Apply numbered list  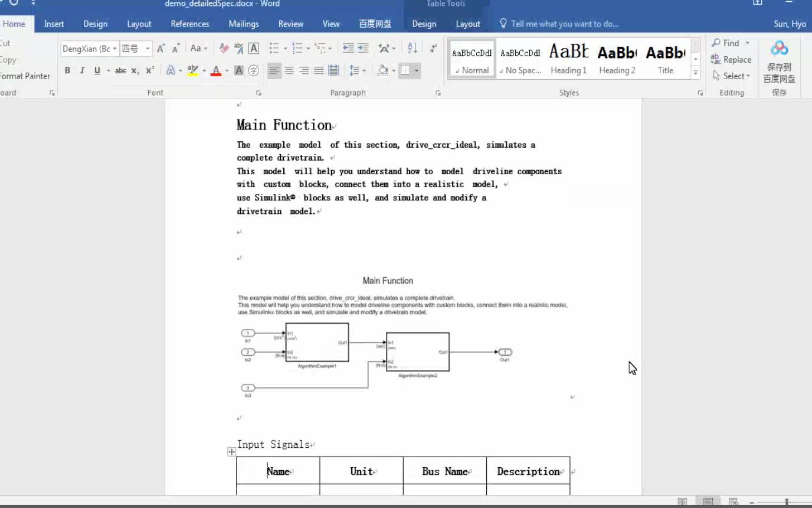pyautogui.click(x=297, y=48)
